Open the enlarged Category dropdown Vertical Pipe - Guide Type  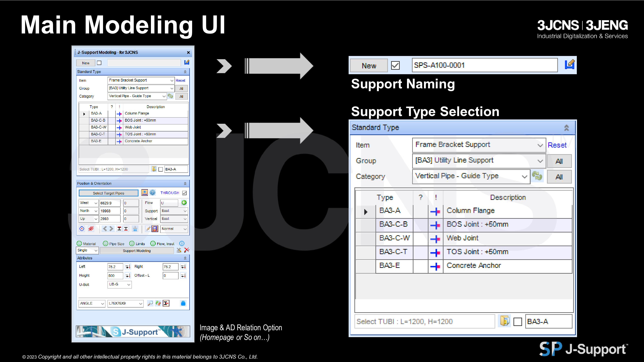coord(471,176)
